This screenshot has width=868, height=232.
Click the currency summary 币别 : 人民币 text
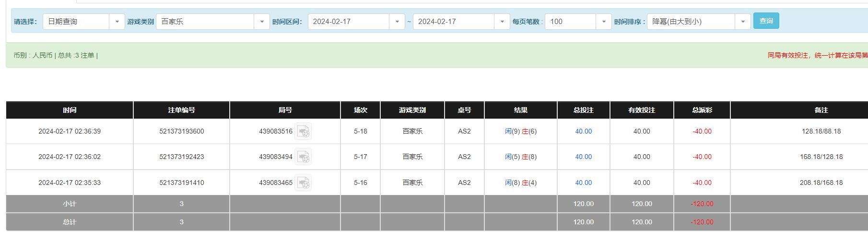(x=33, y=55)
